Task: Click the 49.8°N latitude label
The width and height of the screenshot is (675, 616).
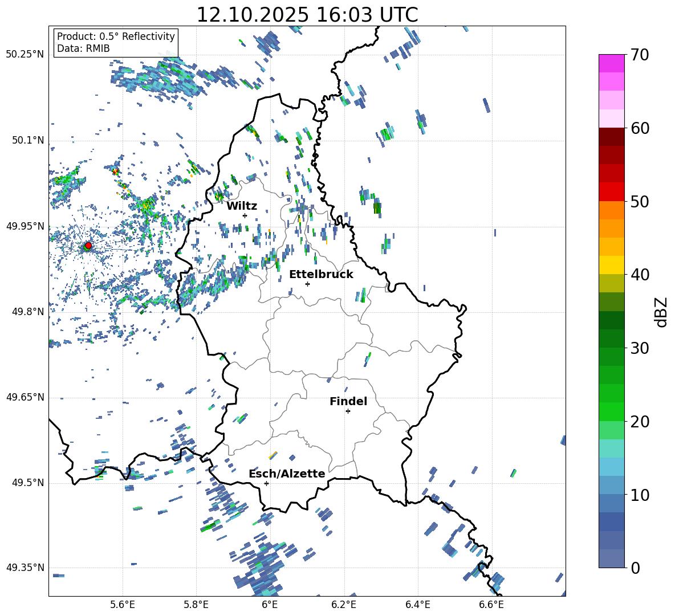Action: [28, 312]
